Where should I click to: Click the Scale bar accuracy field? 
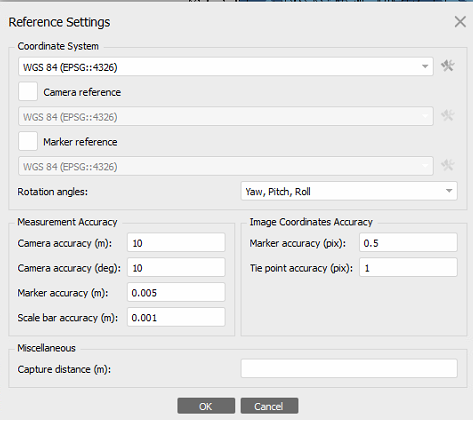point(176,317)
